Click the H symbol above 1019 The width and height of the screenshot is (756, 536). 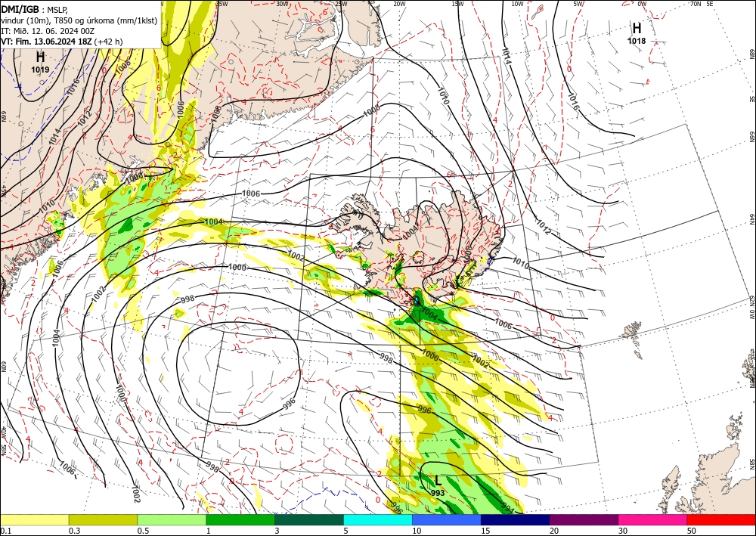(40, 57)
